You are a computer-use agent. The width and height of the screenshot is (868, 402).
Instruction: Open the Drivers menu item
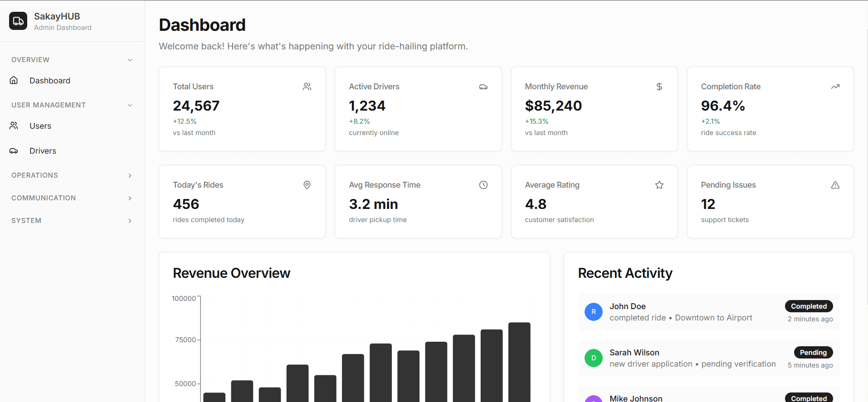72,151
